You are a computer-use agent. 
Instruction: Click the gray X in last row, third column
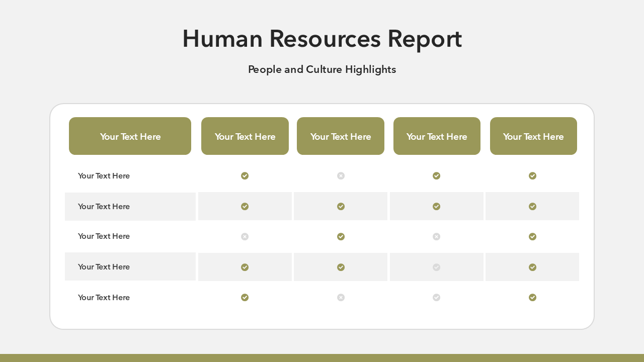341,297
